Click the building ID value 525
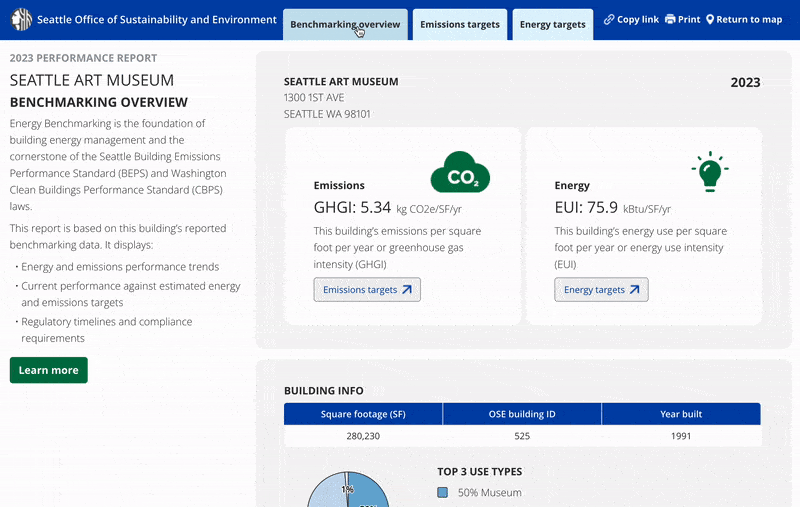 coord(522,436)
